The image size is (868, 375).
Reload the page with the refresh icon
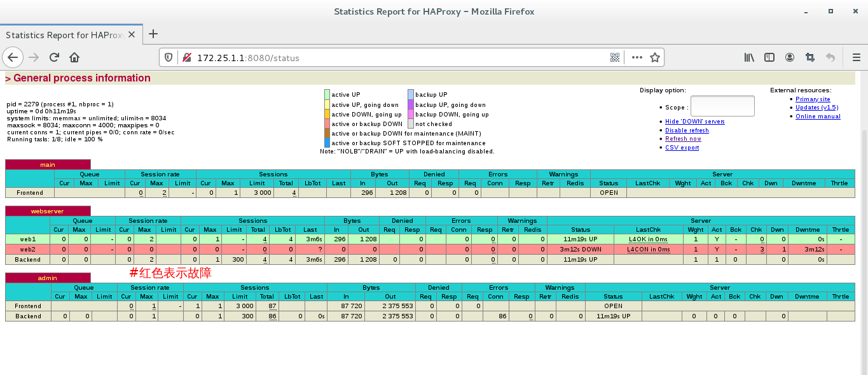pyautogui.click(x=54, y=57)
